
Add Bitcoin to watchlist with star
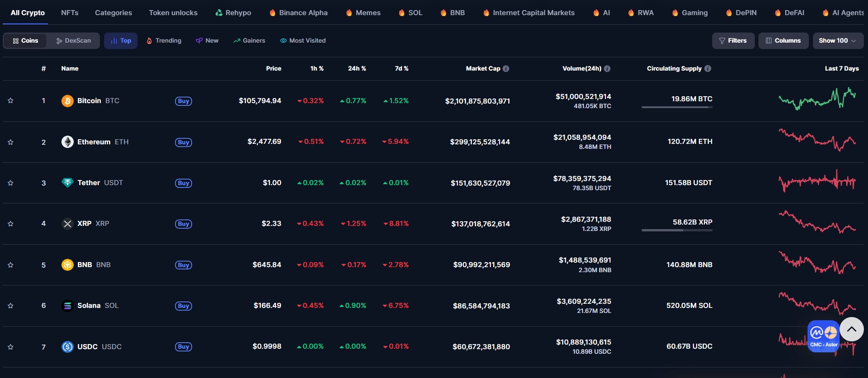pyautogui.click(x=11, y=101)
